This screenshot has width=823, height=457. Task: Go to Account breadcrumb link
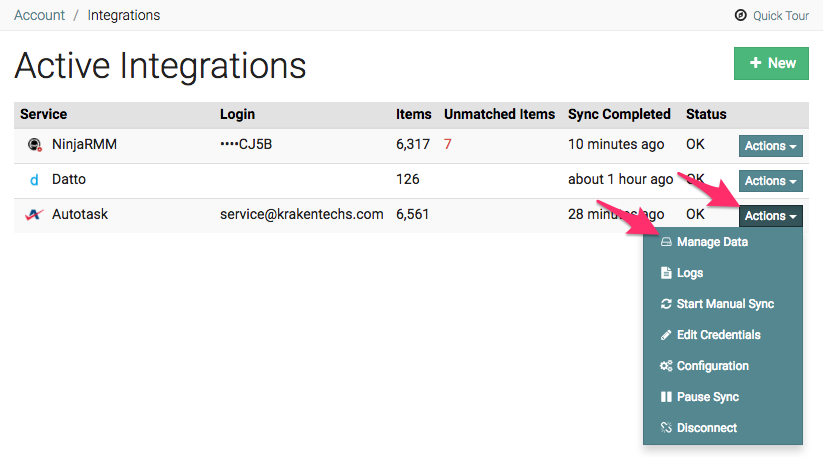(x=39, y=15)
